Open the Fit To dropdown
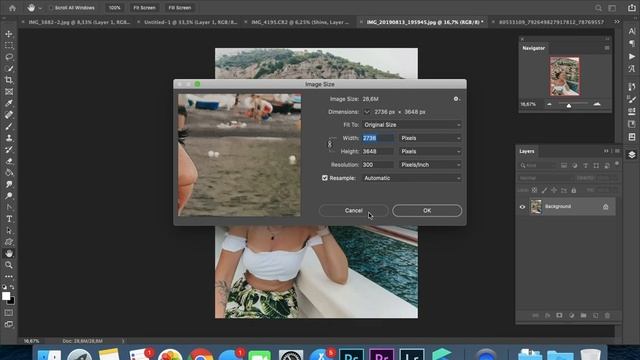This screenshot has width=640, height=360. (412, 125)
